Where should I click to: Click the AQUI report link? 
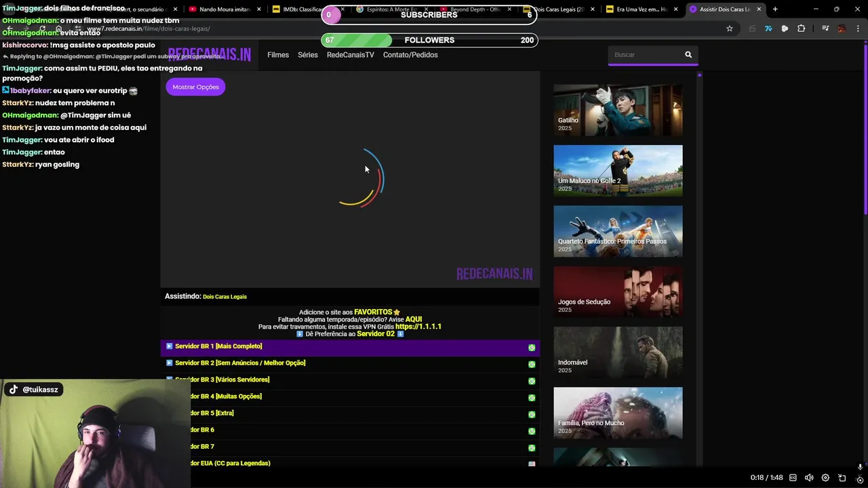point(414,319)
